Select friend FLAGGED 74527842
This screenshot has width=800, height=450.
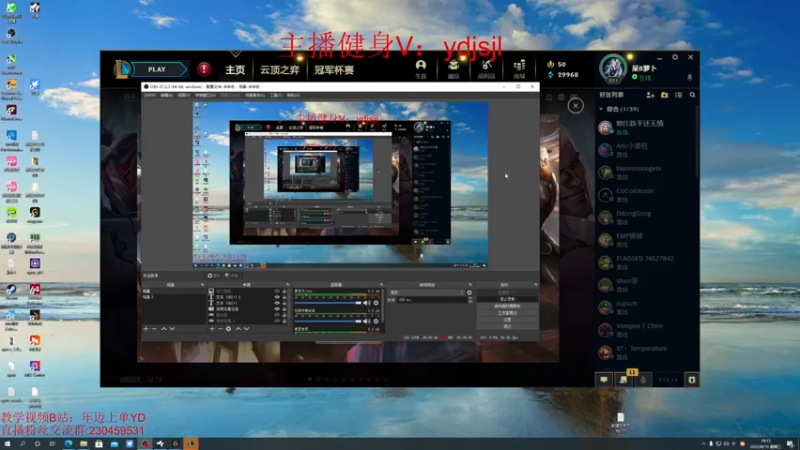pos(646,262)
